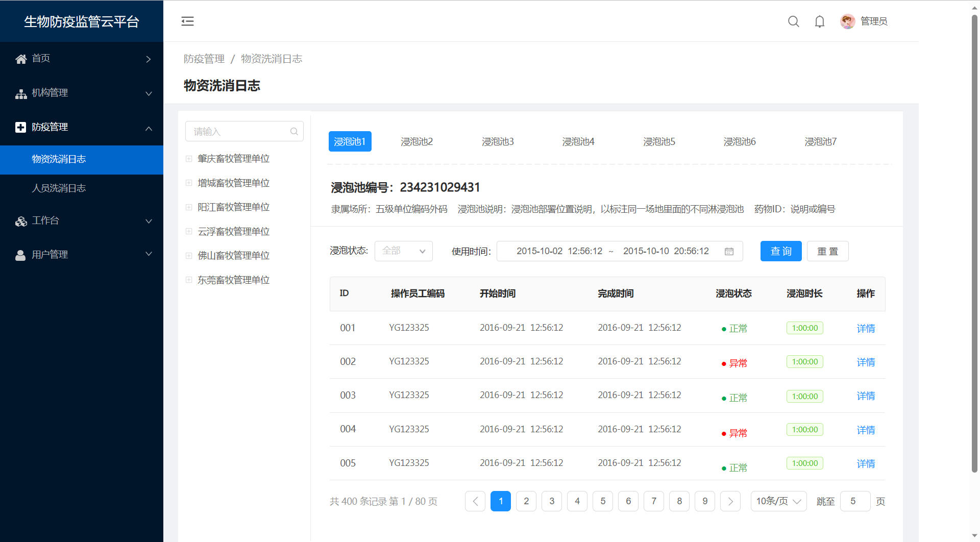Switch to the 浸泡池3 tab
Image resolution: width=980 pixels, height=542 pixels.
tap(498, 141)
